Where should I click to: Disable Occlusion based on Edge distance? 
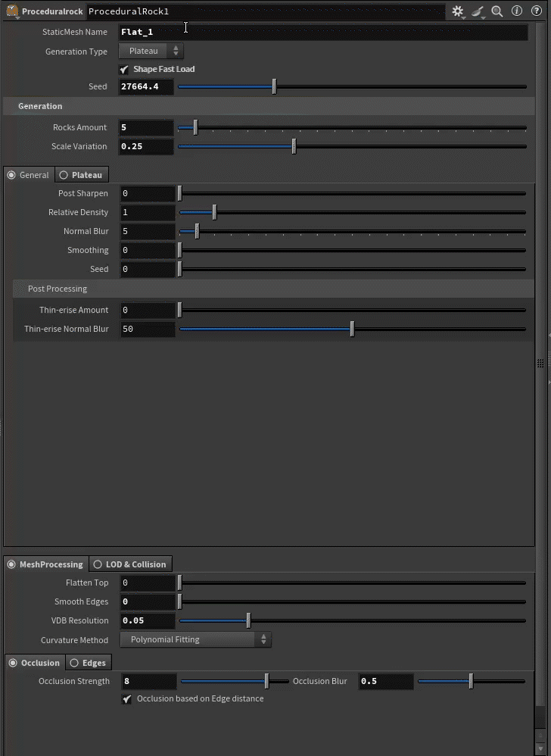(x=126, y=698)
